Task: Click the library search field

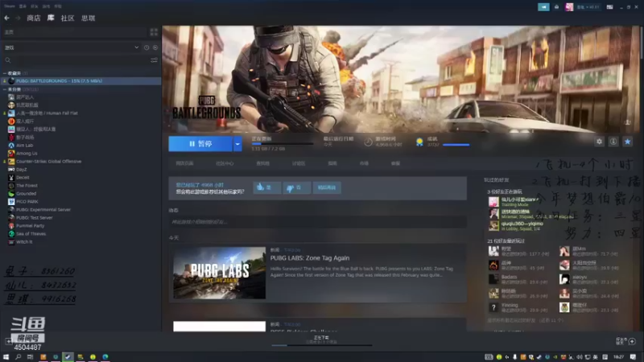Action: click(76, 60)
